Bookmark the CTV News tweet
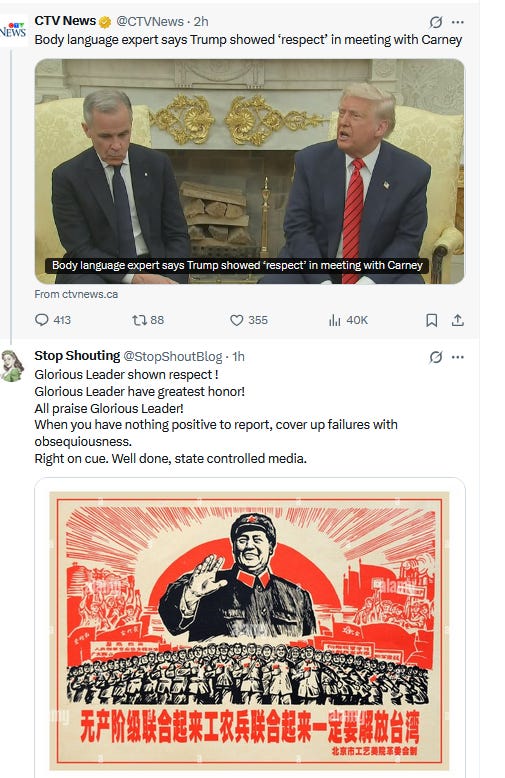This screenshot has height=778, width=505. tap(432, 320)
